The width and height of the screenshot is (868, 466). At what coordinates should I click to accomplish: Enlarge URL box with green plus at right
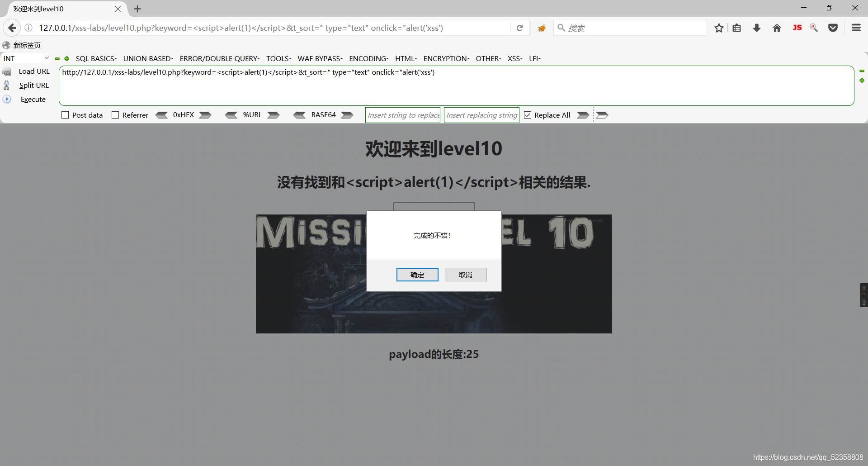(862, 81)
